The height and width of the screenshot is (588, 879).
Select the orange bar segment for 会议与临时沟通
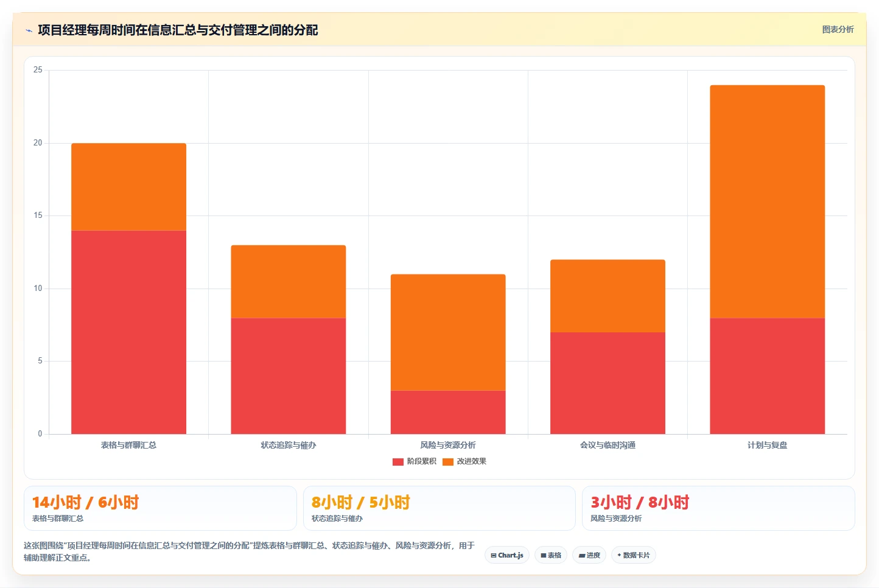pyautogui.click(x=608, y=296)
